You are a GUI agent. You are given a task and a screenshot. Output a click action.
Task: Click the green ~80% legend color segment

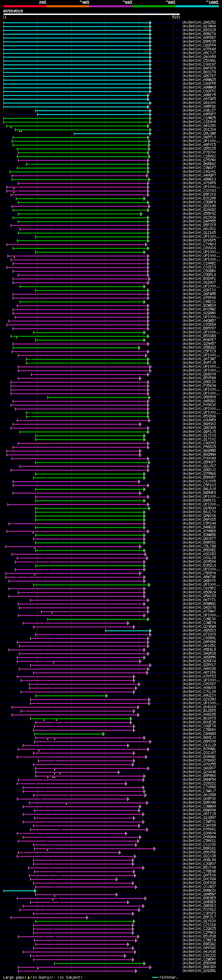pyautogui.click(x=154, y=7)
